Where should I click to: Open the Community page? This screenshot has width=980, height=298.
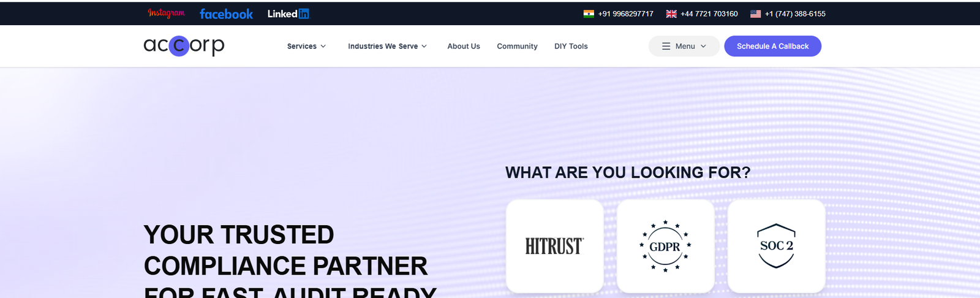point(517,46)
